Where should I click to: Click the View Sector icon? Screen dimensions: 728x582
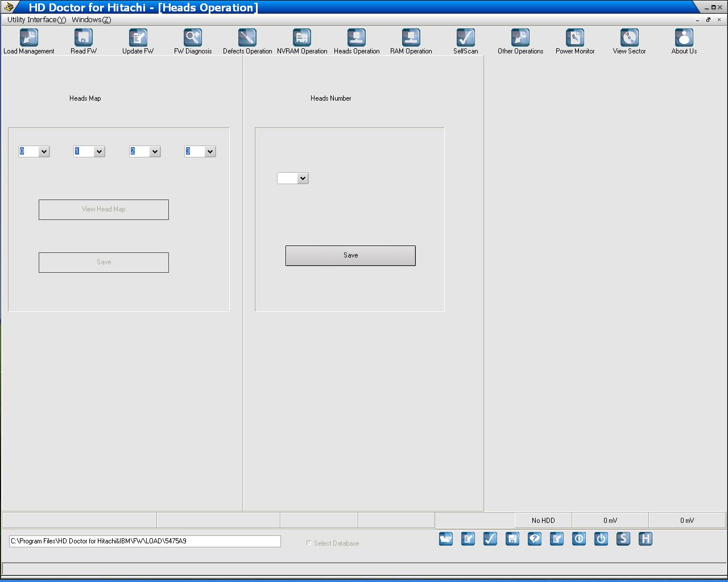630,38
